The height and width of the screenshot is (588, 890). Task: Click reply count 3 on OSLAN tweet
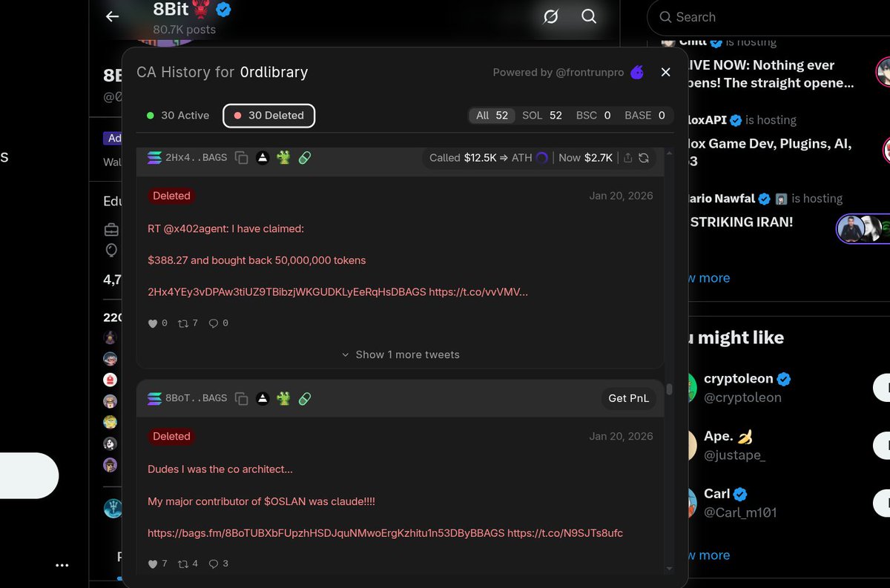(x=218, y=564)
